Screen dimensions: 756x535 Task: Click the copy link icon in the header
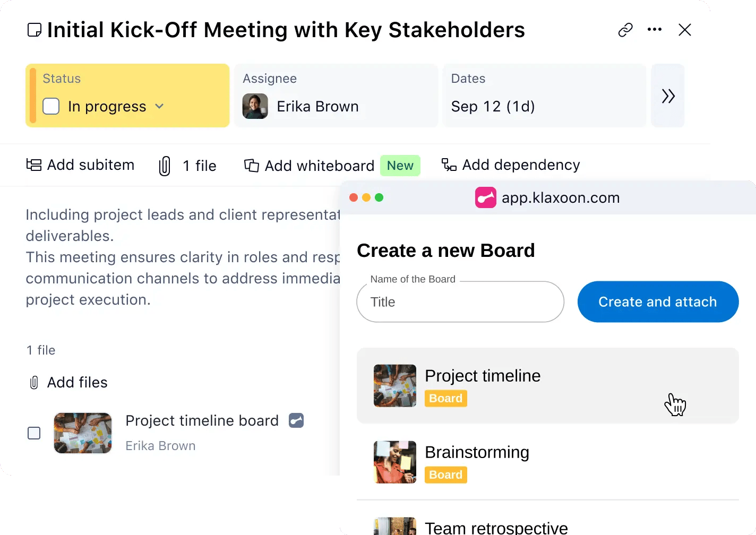point(625,30)
